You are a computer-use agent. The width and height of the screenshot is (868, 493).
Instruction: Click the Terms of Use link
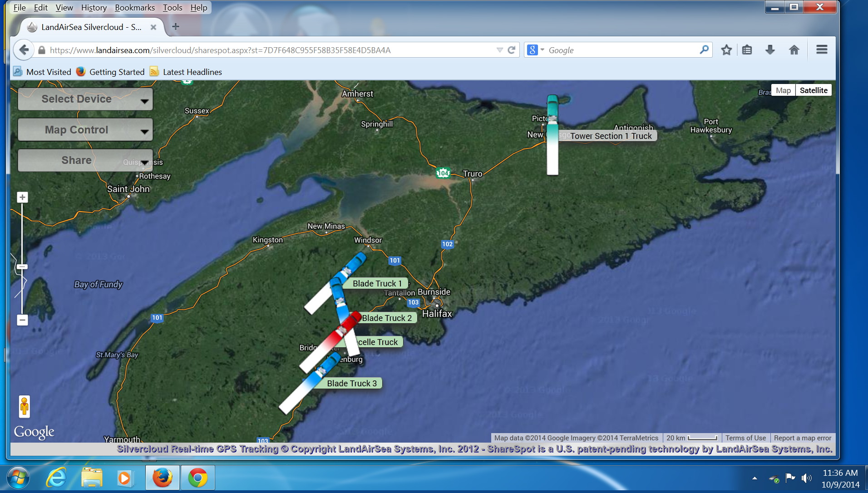pyautogui.click(x=745, y=438)
